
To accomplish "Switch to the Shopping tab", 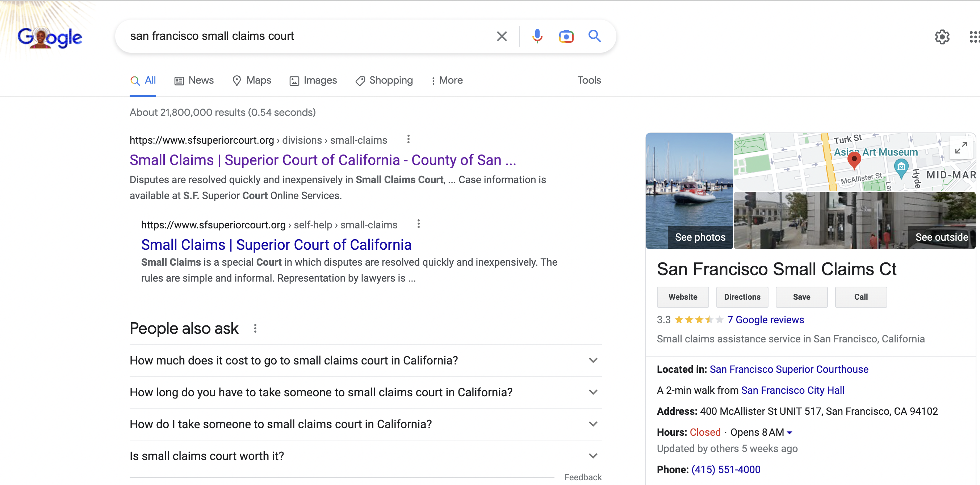I will point(384,80).
